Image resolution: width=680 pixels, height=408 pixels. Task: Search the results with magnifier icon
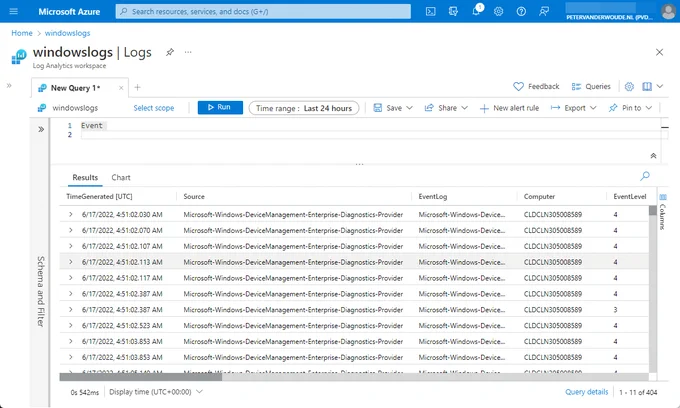645,176
